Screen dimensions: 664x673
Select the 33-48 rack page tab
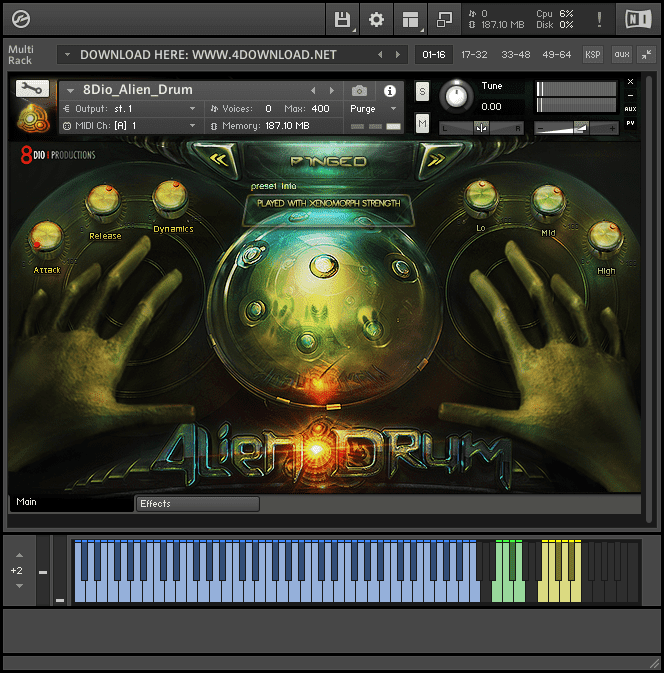[x=515, y=55]
